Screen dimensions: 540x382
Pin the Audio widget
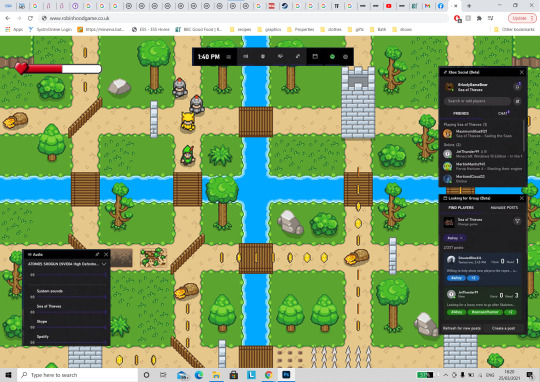point(97,254)
